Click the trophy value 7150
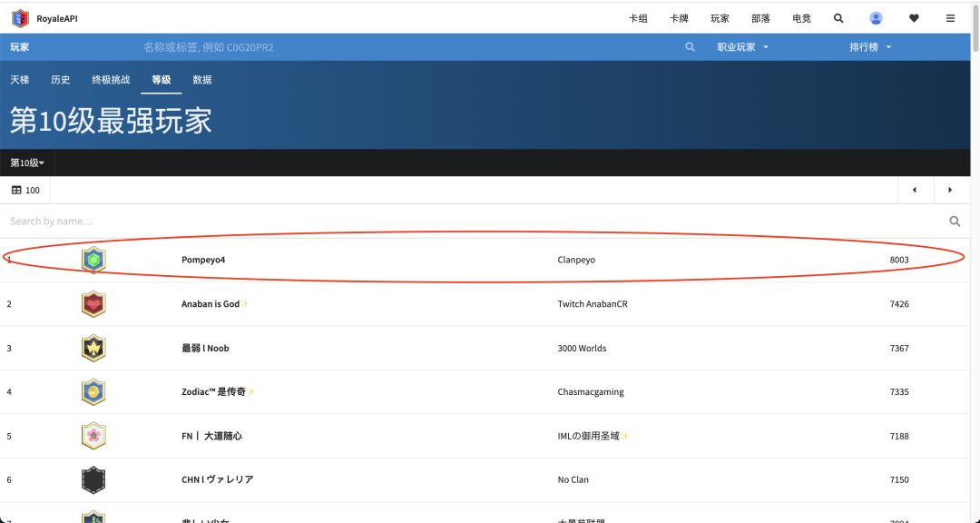 (899, 479)
